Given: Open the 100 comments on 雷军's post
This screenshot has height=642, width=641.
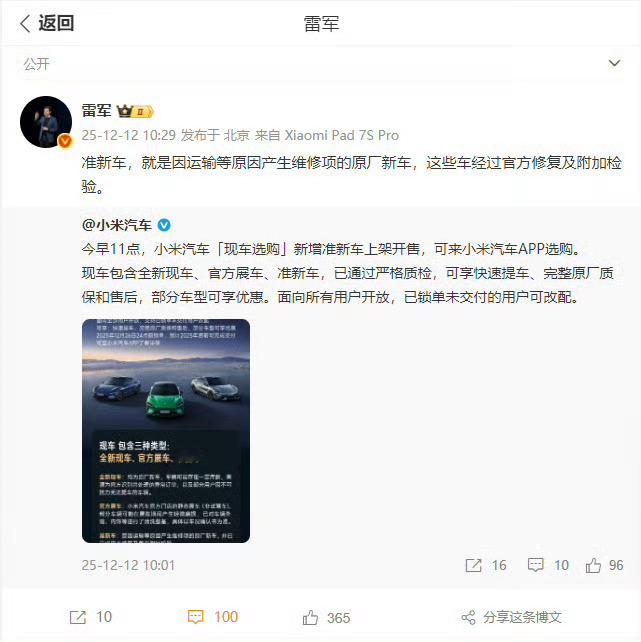Looking at the screenshot, I should coord(212,617).
